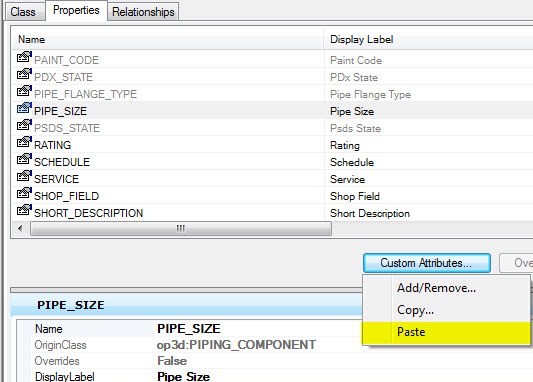
Task: Click the 'PDx State' display label cell
Action: click(x=354, y=77)
